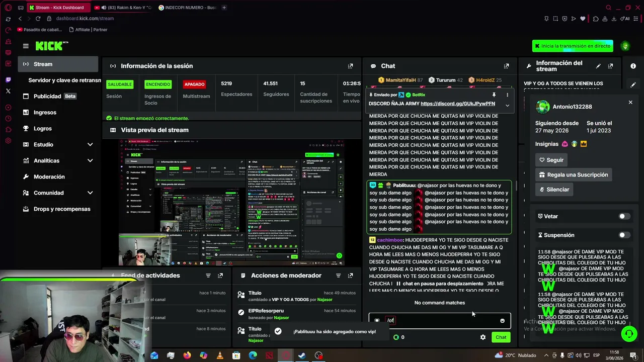Reload the page in browser toolbar
The width and height of the screenshot is (644, 362).
pyautogui.click(x=38, y=19)
